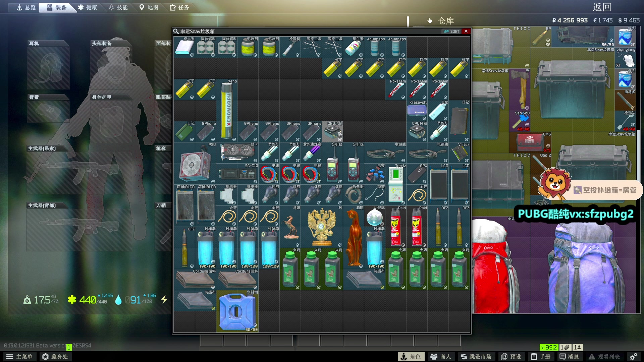Open the 观看列表 watchlist
The image size is (644, 362).
click(604, 357)
